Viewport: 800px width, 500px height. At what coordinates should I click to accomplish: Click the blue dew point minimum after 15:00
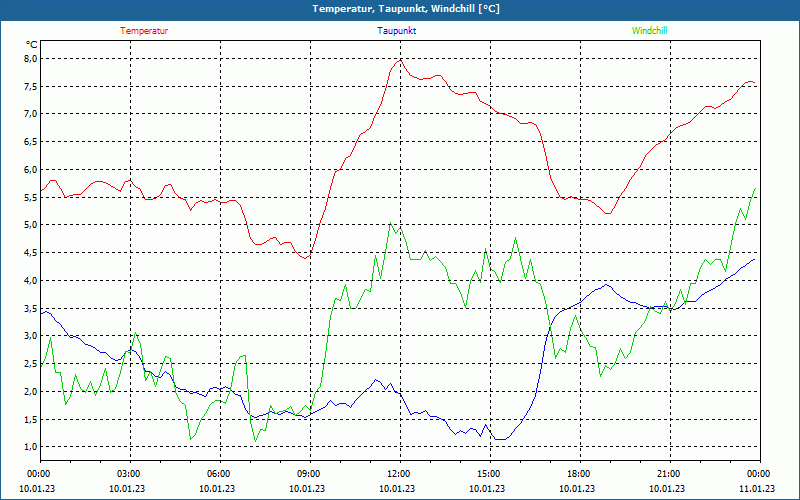[x=500, y=439]
